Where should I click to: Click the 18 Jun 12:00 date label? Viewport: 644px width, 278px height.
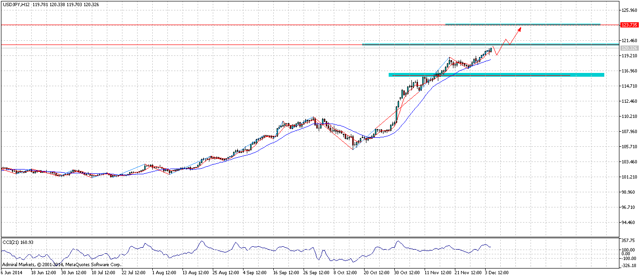pos(44,273)
